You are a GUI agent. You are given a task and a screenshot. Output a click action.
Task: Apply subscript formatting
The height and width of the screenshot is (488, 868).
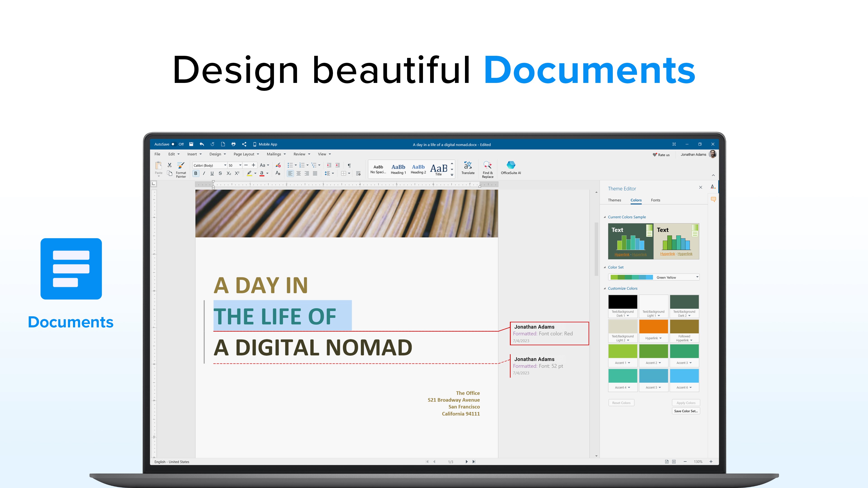click(x=229, y=173)
